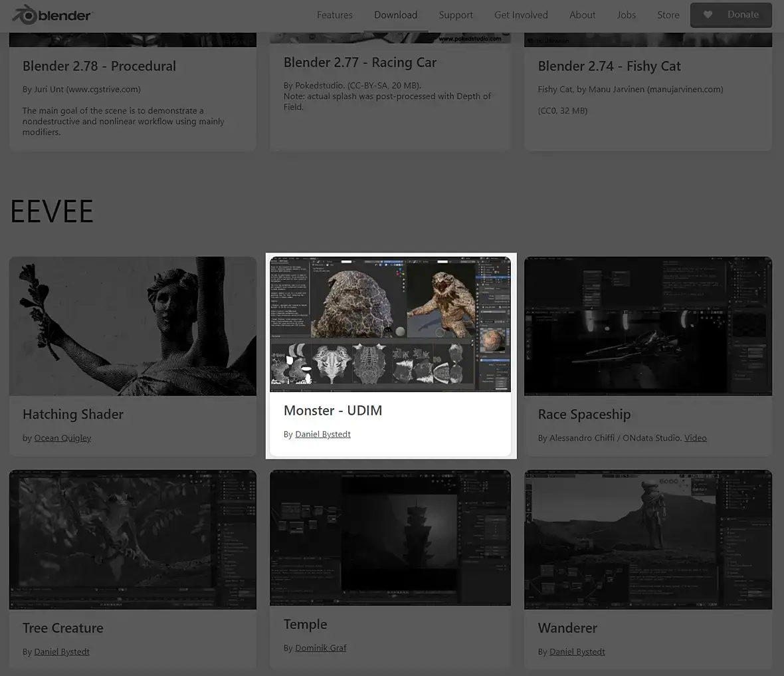Open the About menu item
The width and height of the screenshot is (784, 676).
[x=582, y=15]
